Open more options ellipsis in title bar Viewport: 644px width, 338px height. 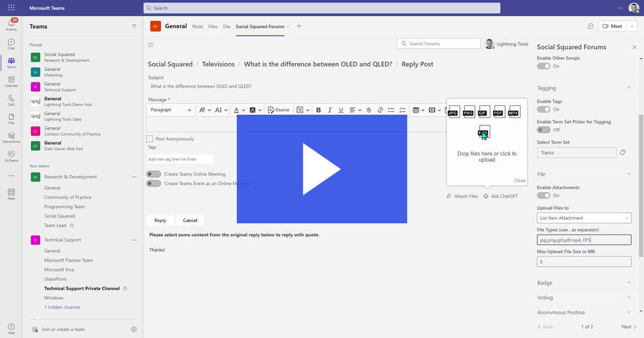(620, 8)
